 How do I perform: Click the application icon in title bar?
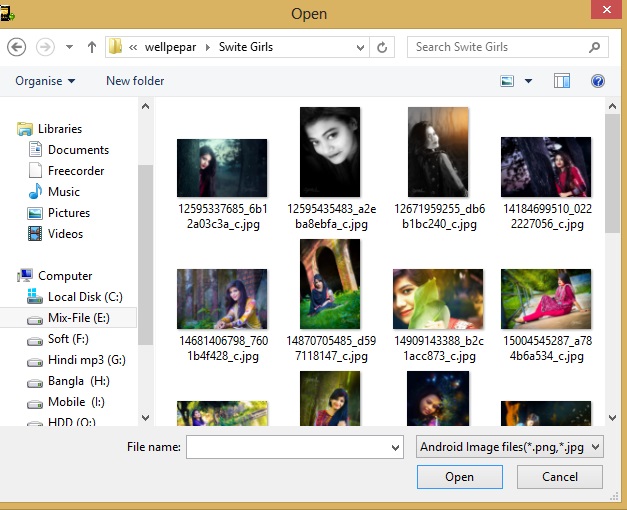(7, 14)
